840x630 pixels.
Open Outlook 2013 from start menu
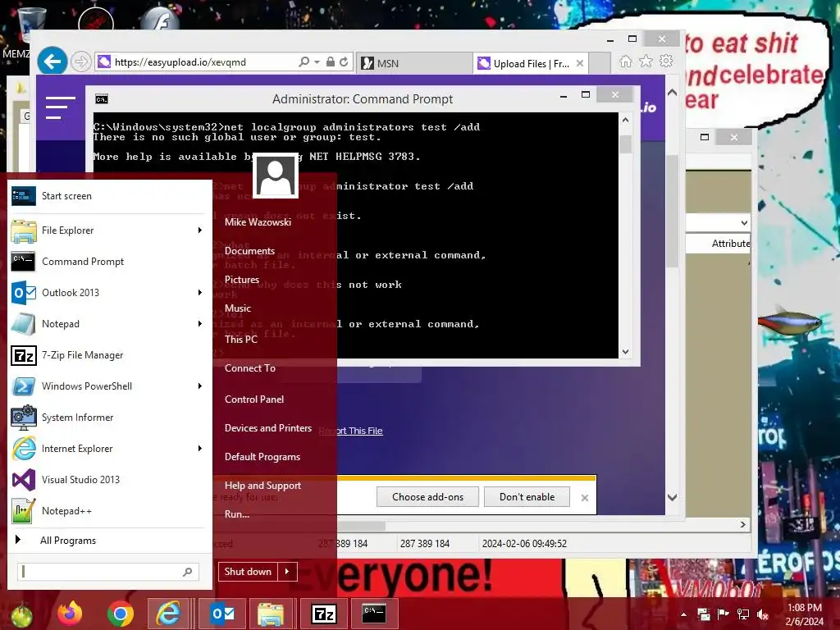click(110, 293)
